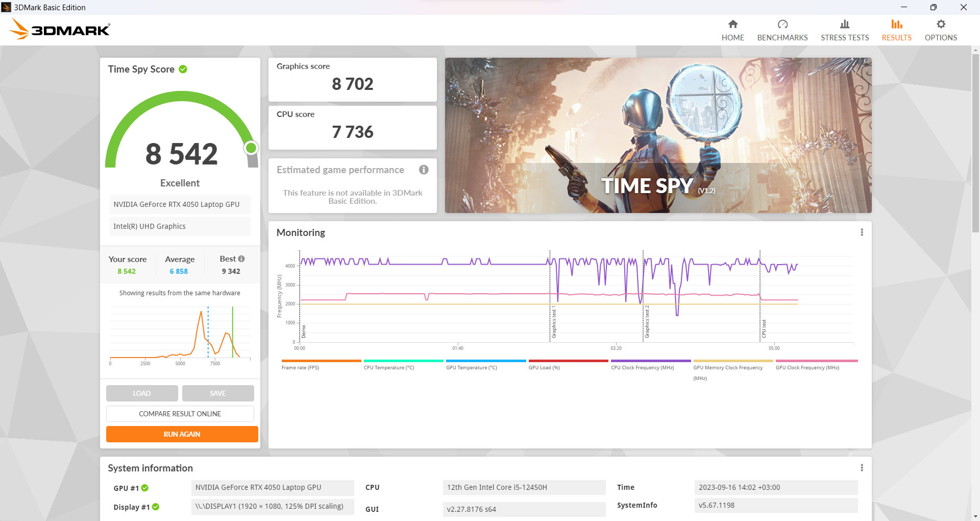The height and width of the screenshot is (521, 980).
Task: Go to the Home page icon
Action: [x=732, y=24]
